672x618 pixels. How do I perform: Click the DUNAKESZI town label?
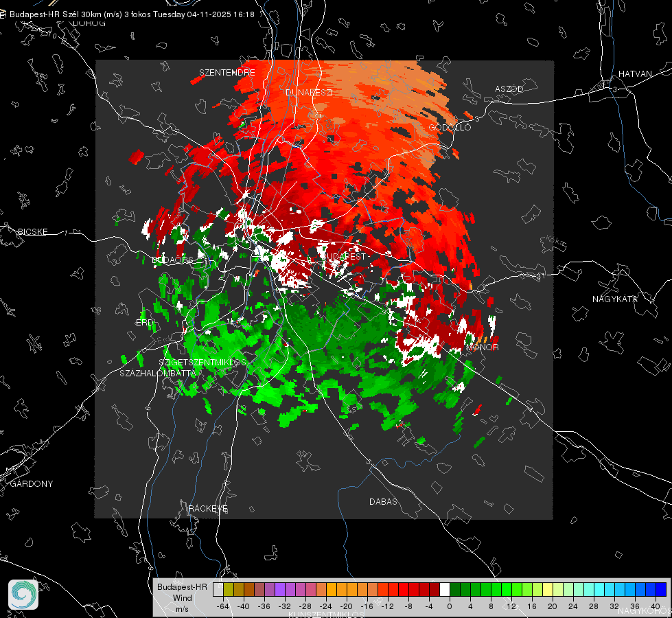[309, 92]
